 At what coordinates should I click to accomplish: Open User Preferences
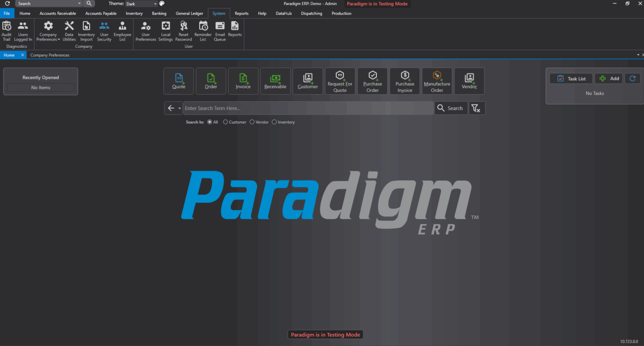(x=146, y=31)
